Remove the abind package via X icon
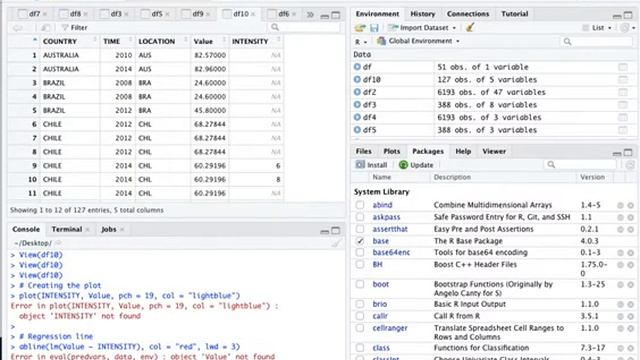Viewport: 640px width, 360px height. (631, 205)
